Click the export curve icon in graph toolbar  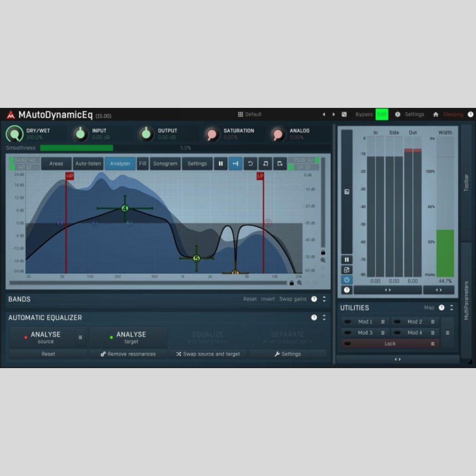(280, 163)
